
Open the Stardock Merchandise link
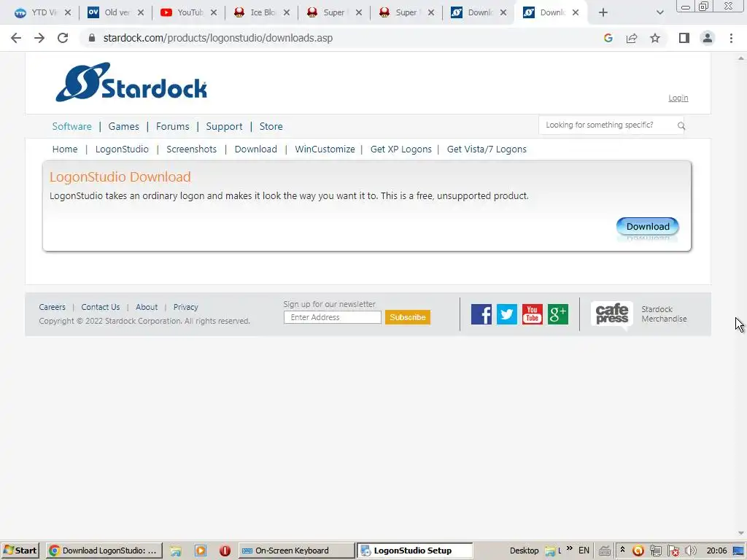coord(664,314)
